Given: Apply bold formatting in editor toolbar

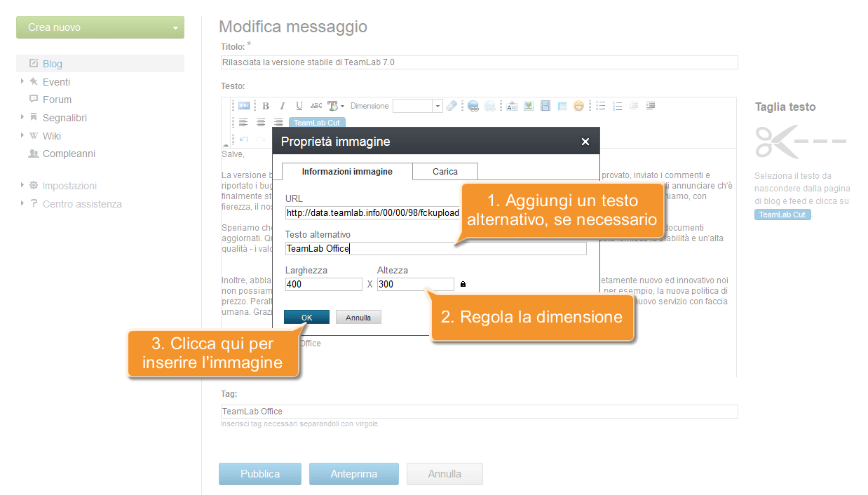Looking at the screenshot, I should click(266, 106).
